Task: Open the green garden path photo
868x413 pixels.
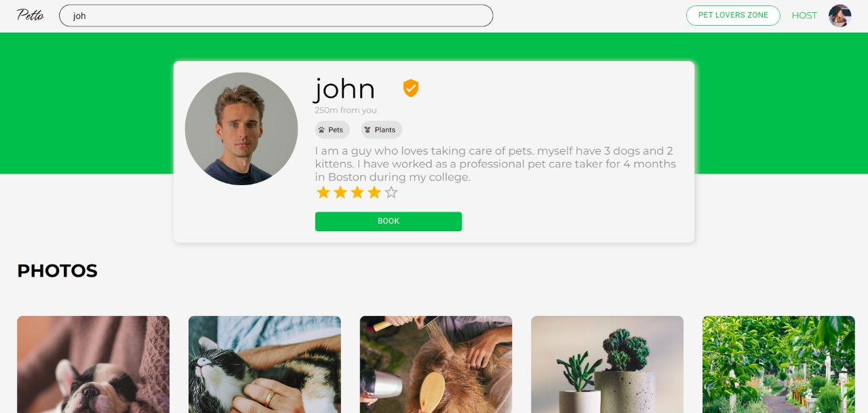Action: coord(778,364)
